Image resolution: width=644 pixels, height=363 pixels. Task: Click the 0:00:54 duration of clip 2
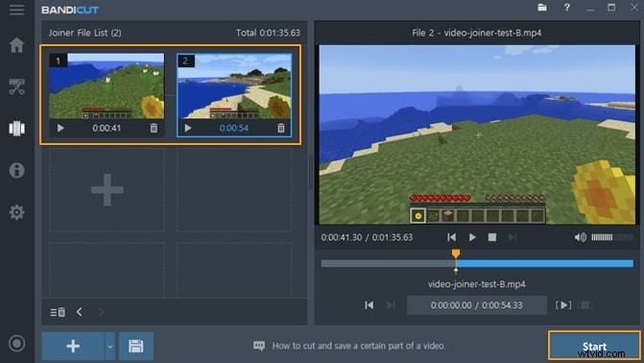[x=234, y=129]
